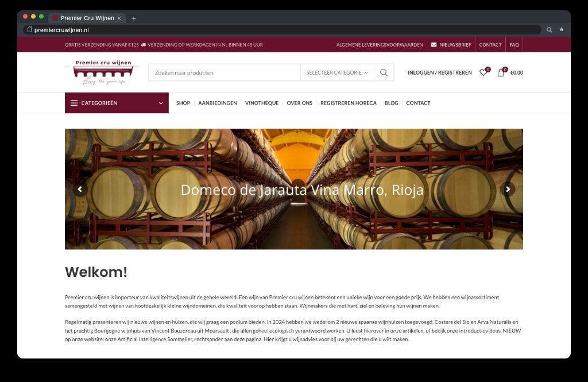Click the Verzending op werkdagen in NL text
Viewport: 588px width, 382px height.
coord(205,45)
